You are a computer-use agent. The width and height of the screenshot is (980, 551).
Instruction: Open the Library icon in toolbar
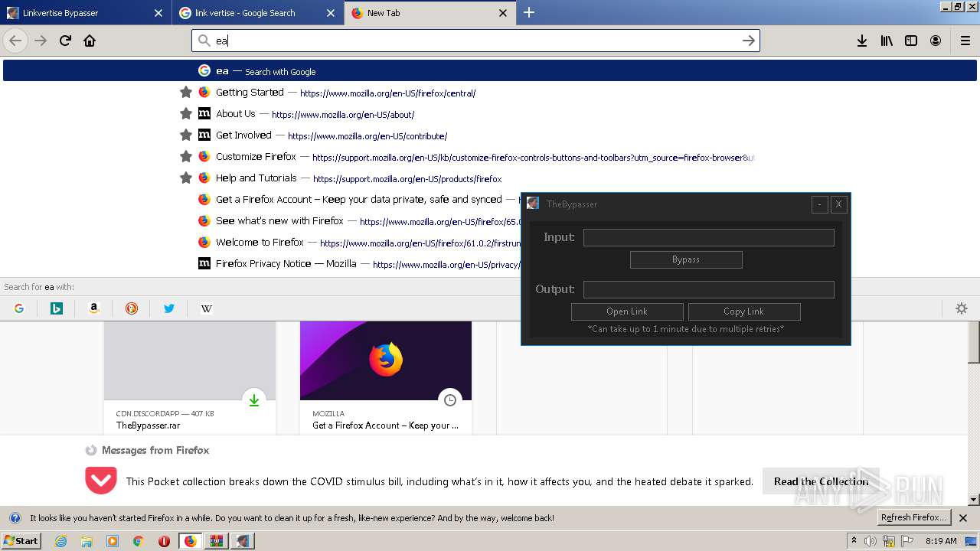click(x=887, y=41)
